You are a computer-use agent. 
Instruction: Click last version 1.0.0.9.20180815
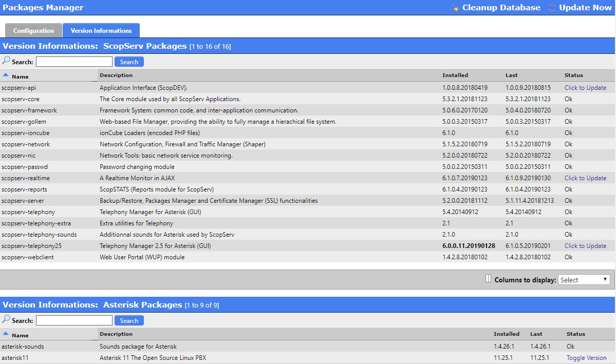pyautogui.click(x=528, y=88)
